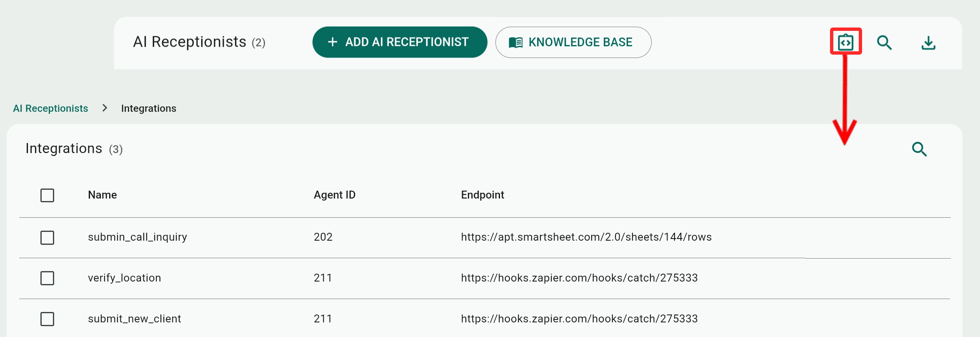Click the ADD AI RECEPTIONIST button
This screenshot has height=337, width=980.
tap(400, 42)
